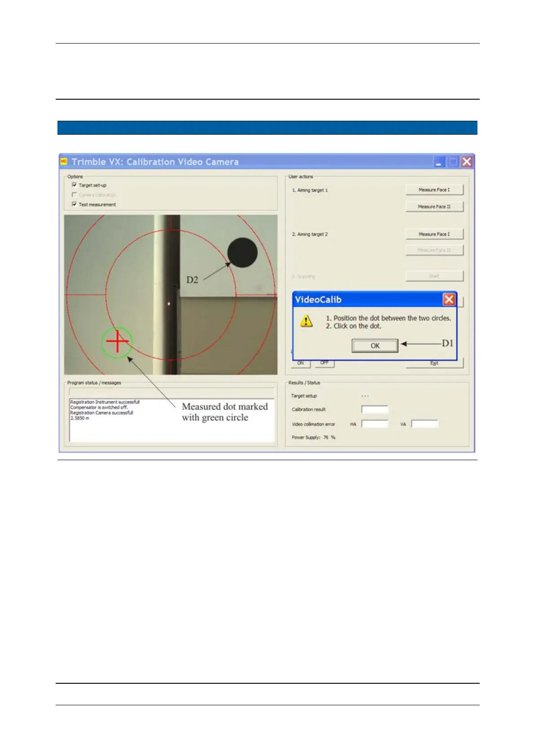
Task: Click the Exit button
Action: 434,363
